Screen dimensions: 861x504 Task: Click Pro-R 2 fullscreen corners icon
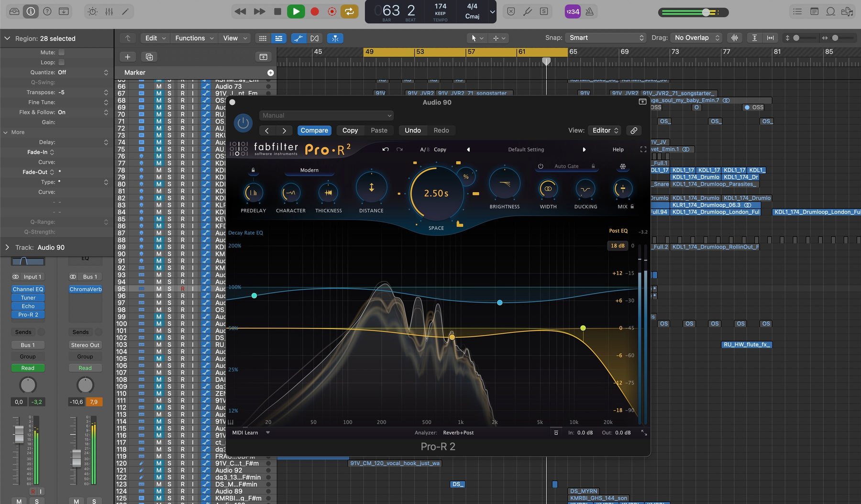643,150
